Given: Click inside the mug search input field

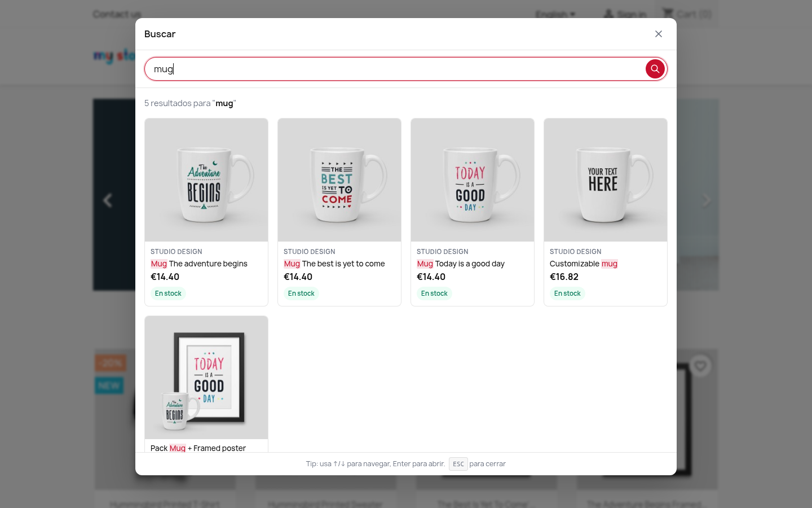Looking at the screenshot, I should point(395,69).
